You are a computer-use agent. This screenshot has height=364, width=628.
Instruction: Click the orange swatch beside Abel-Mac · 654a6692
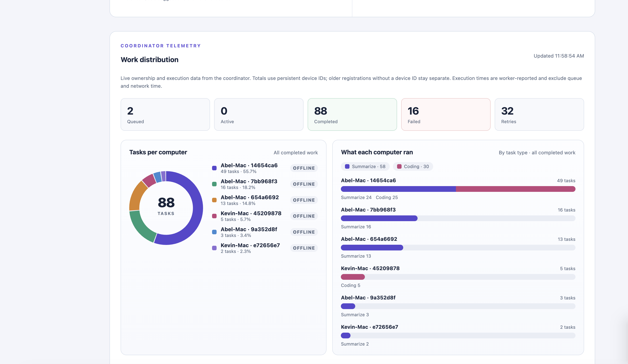214,200
